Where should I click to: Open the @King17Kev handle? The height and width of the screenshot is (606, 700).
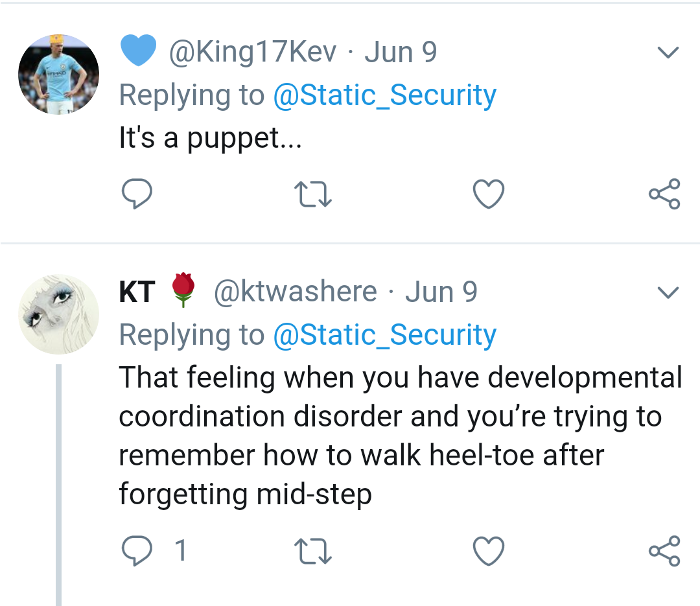click(252, 52)
